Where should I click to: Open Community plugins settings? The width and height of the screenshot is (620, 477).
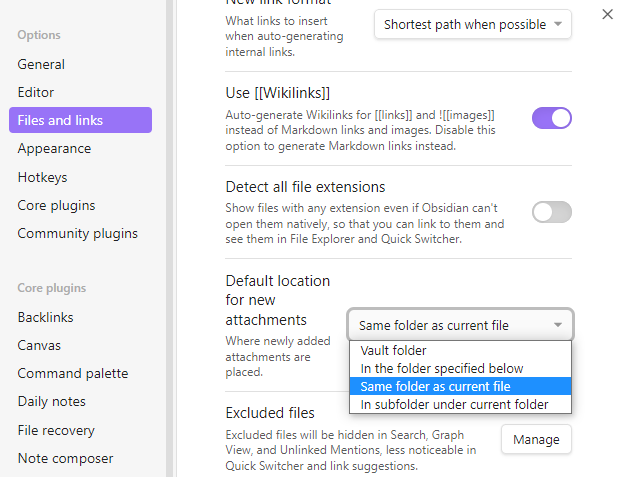[x=80, y=233]
